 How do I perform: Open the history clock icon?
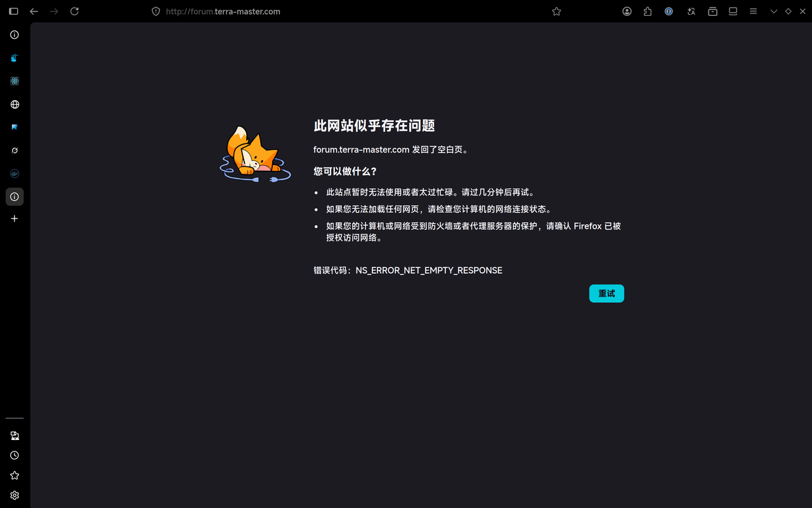(x=15, y=455)
